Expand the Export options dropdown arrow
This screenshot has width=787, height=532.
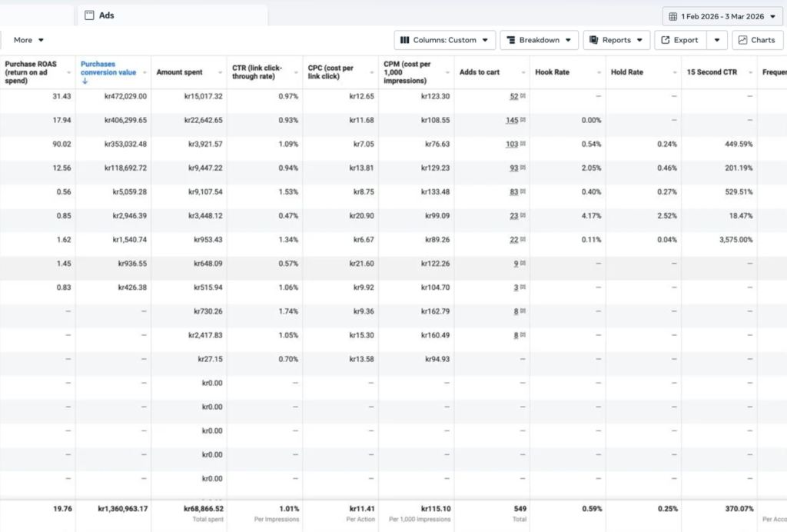716,40
